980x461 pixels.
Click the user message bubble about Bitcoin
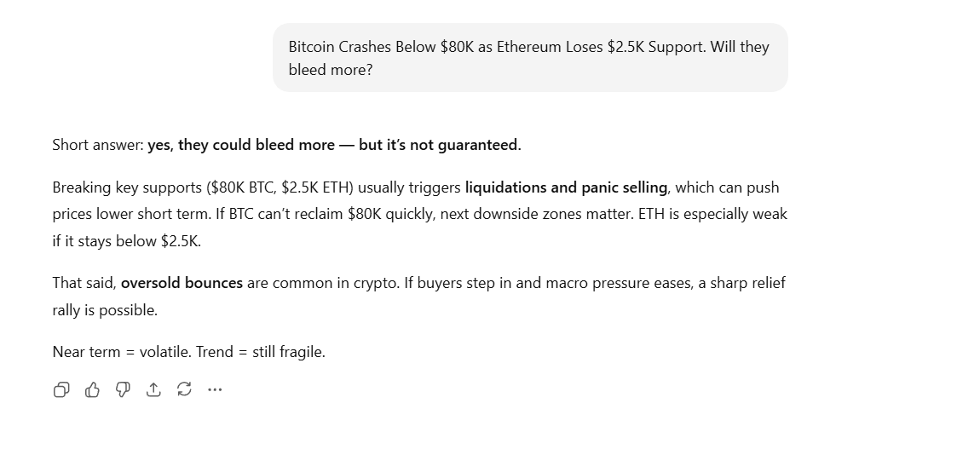[x=530, y=58]
